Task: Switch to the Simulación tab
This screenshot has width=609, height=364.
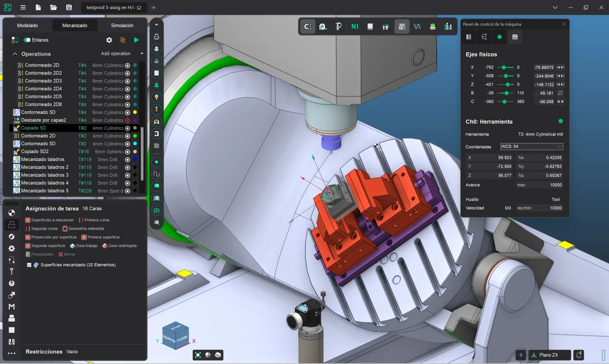Action: [x=122, y=26]
